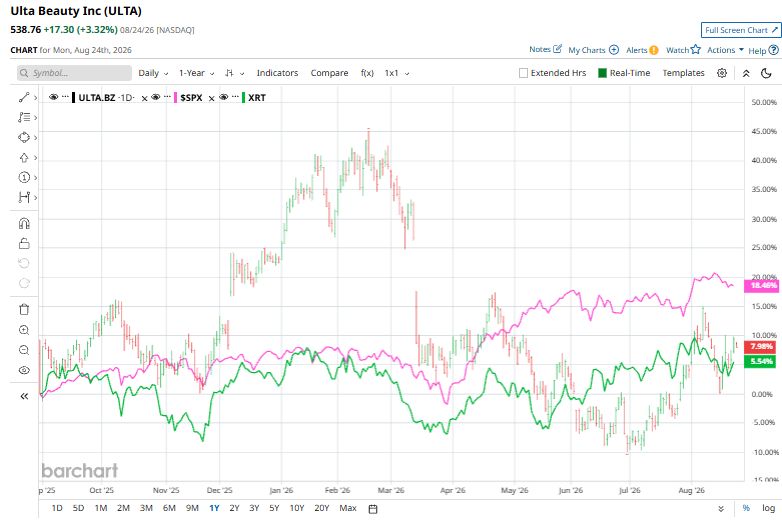
Task: Expand the shapes tool options arrow
Action: (x=35, y=138)
